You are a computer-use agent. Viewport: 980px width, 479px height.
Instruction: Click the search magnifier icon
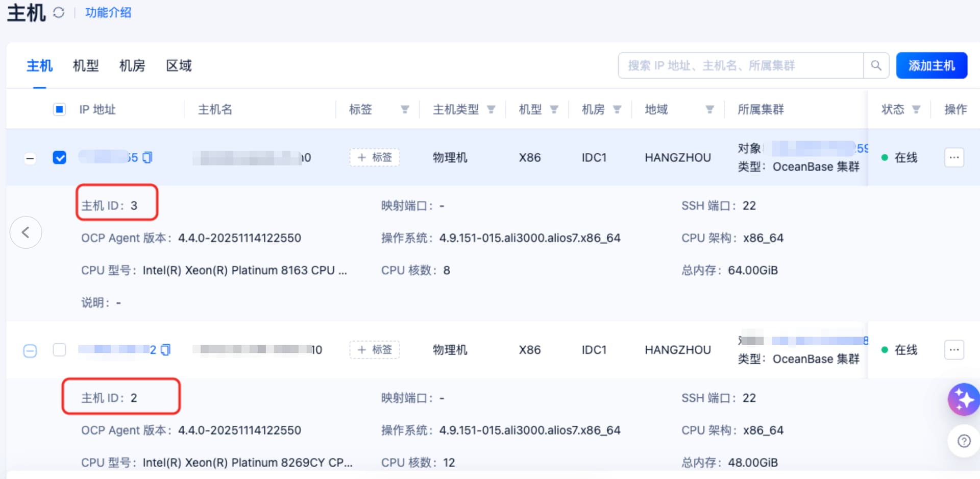876,65
